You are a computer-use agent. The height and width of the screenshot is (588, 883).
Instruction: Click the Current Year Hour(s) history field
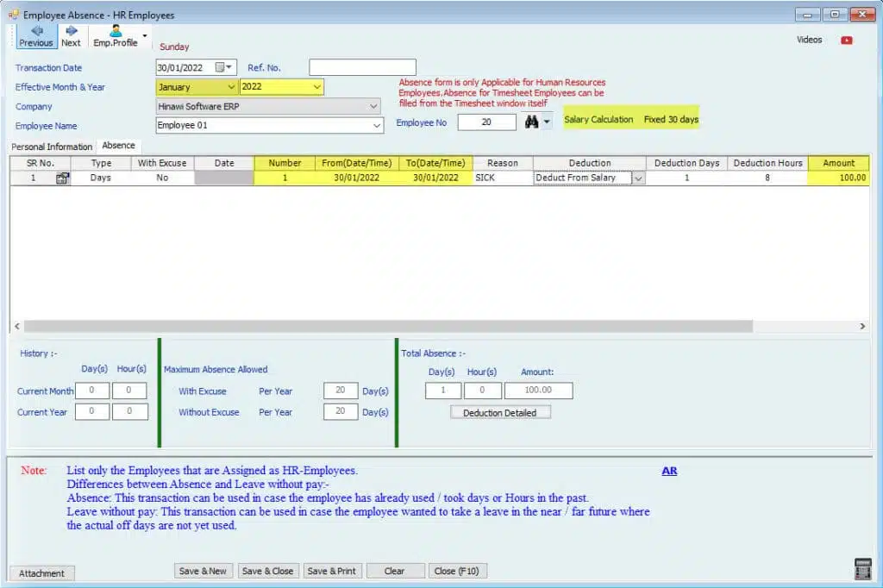pos(129,412)
